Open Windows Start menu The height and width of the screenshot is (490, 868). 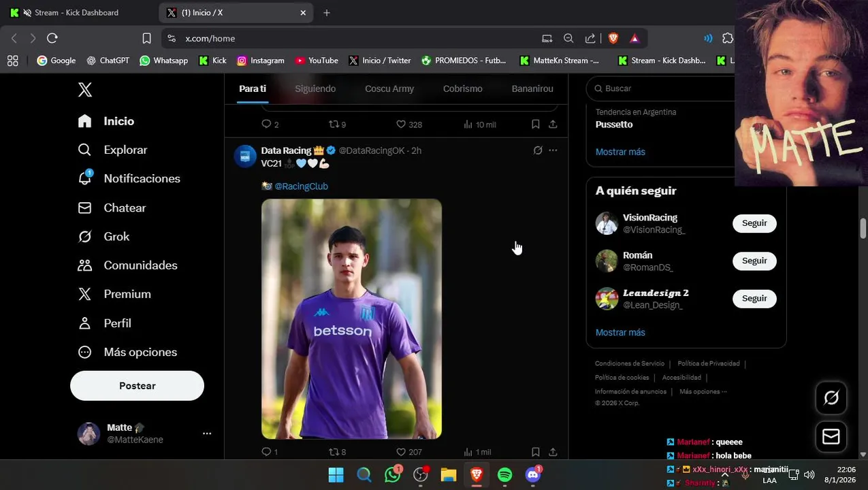(336, 475)
